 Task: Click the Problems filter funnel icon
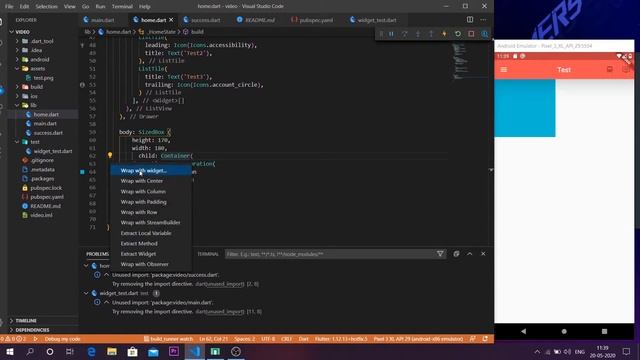click(440, 254)
